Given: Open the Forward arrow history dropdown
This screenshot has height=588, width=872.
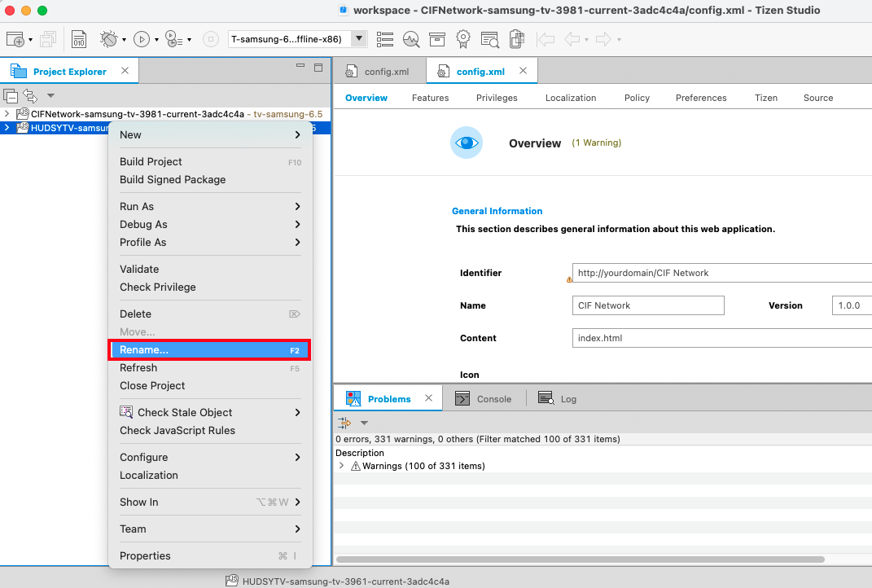Looking at the screenshot, I should coord(619,39).
